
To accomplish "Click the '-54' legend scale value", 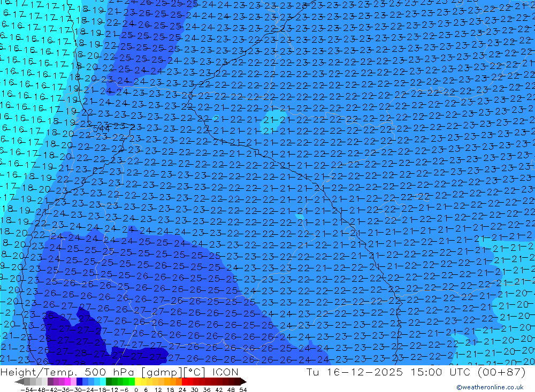I will pos(27,390).
